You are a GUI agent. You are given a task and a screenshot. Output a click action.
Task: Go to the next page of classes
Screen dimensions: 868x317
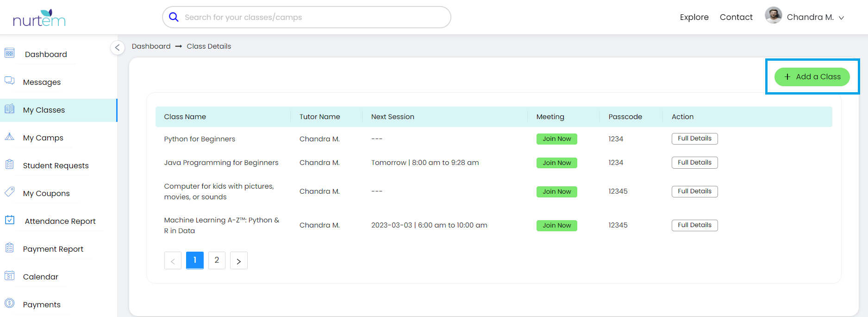click(238, 261)
